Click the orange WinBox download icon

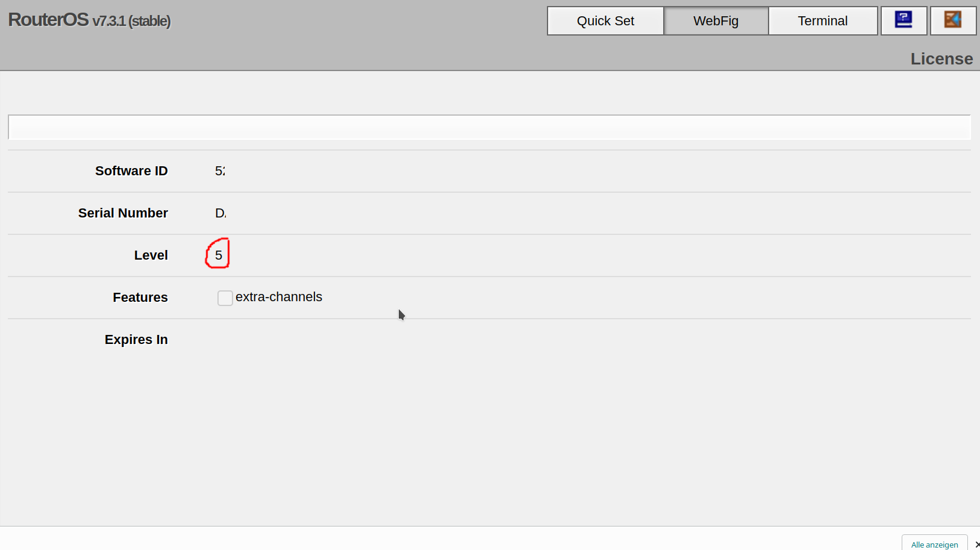[953, 20]
